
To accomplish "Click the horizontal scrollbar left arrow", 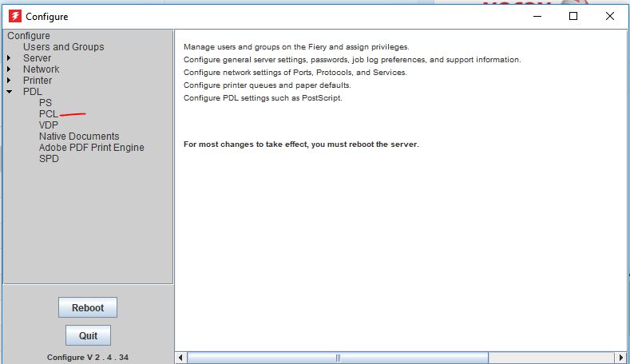I will click(180, 358).
